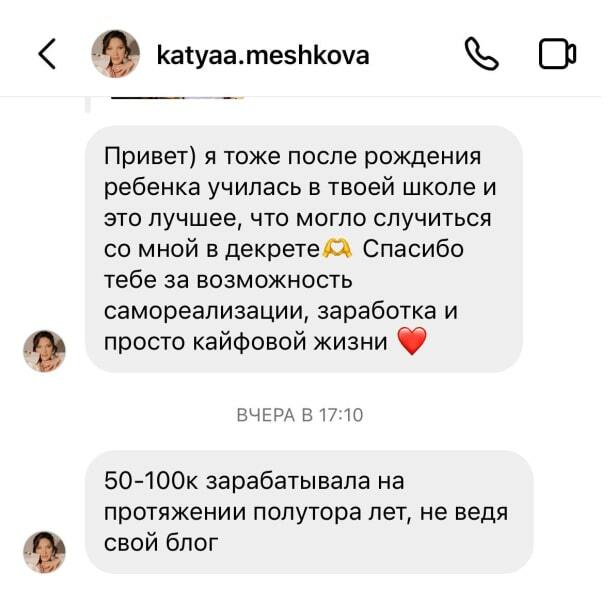Tap the word рождения in first message
This screenshot has height=602, width=611.
pos(422,157)
